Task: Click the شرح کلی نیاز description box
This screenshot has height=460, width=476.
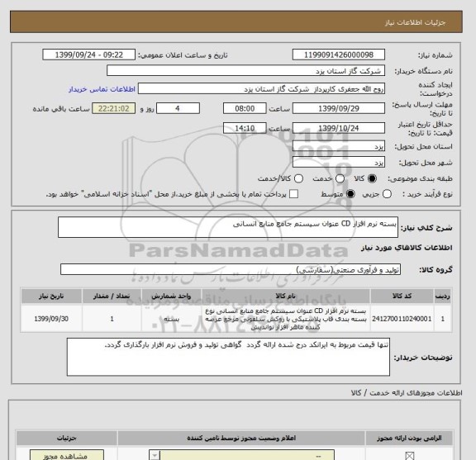Action: [228, 227]
